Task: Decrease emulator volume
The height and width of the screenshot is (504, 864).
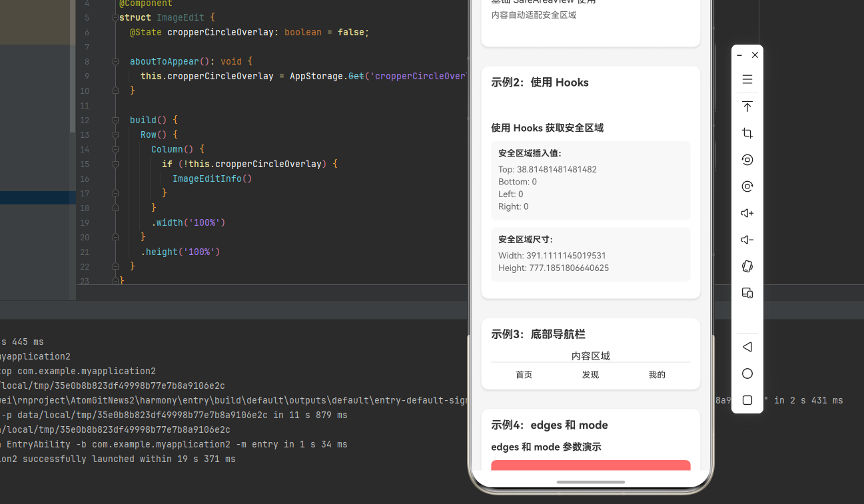Action: click(x=747, y=240)
